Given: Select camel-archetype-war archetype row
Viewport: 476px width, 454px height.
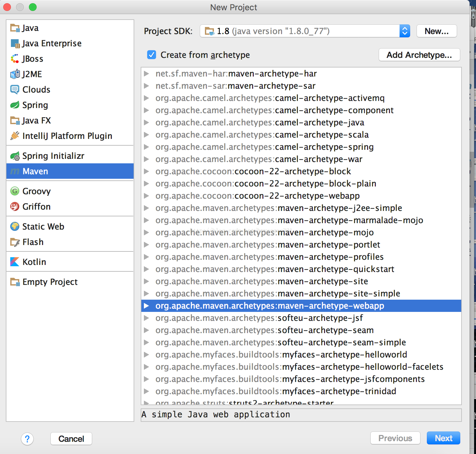Looking at the screenshot, I should 301,159.
